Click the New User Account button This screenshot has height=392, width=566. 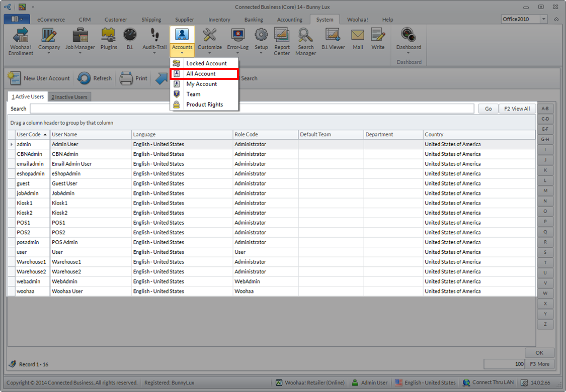tap(39, 78)
